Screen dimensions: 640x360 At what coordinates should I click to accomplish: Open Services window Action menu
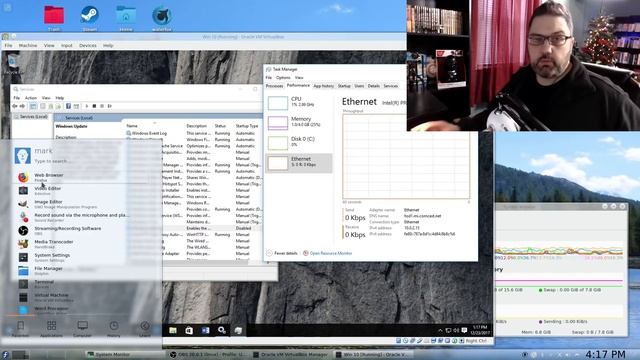(31, 98)
